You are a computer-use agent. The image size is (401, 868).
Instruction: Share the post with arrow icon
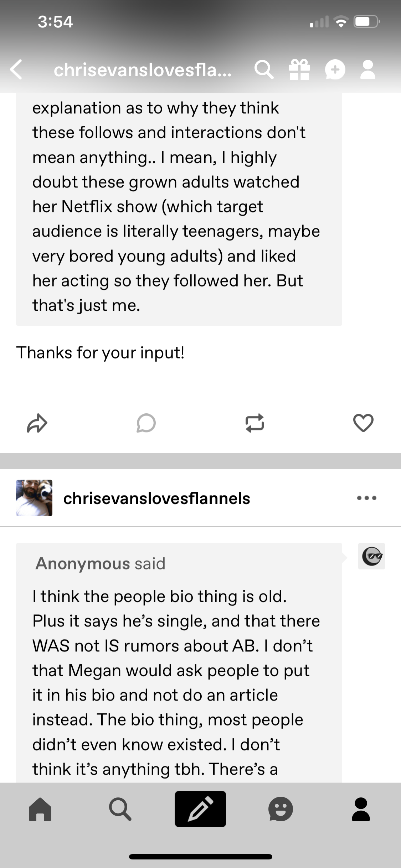[37, 423]
